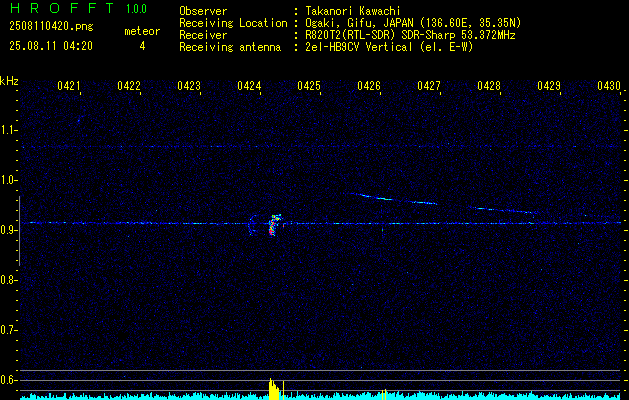Click the 0427 time axis label
Screen dimensions: 629x400
[x=429, y=85]
